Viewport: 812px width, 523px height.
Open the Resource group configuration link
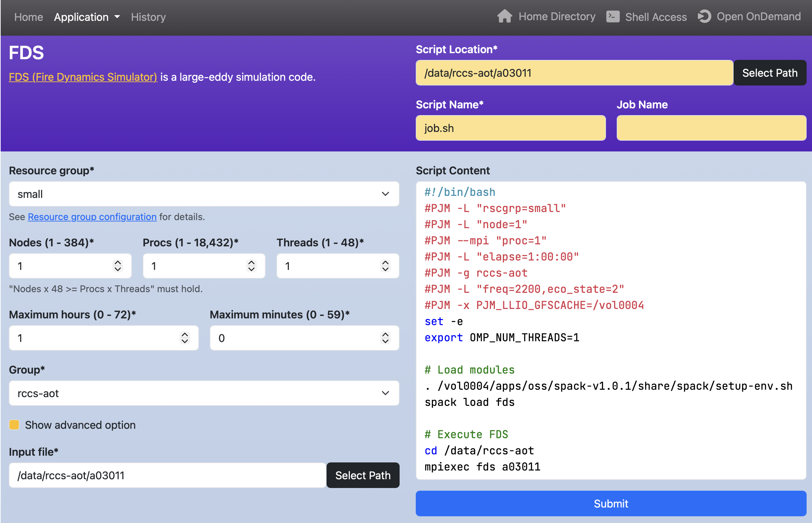tap(92, 217)
